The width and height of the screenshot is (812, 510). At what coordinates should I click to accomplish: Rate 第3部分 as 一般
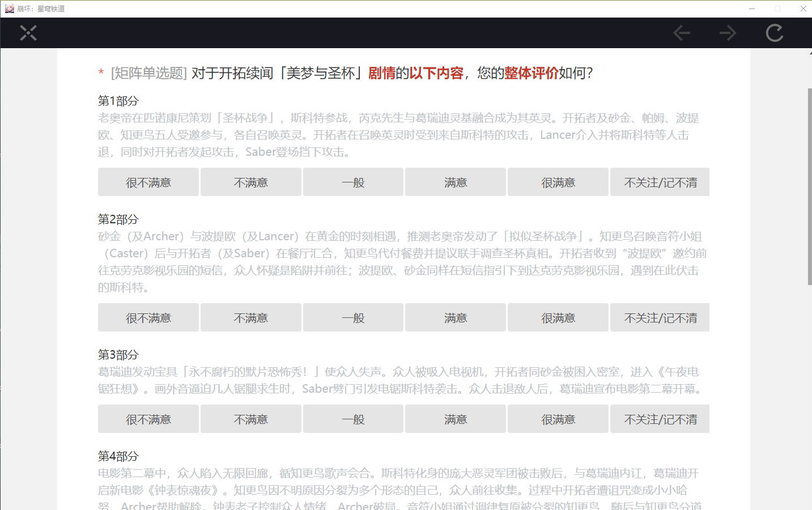[353, 419]
